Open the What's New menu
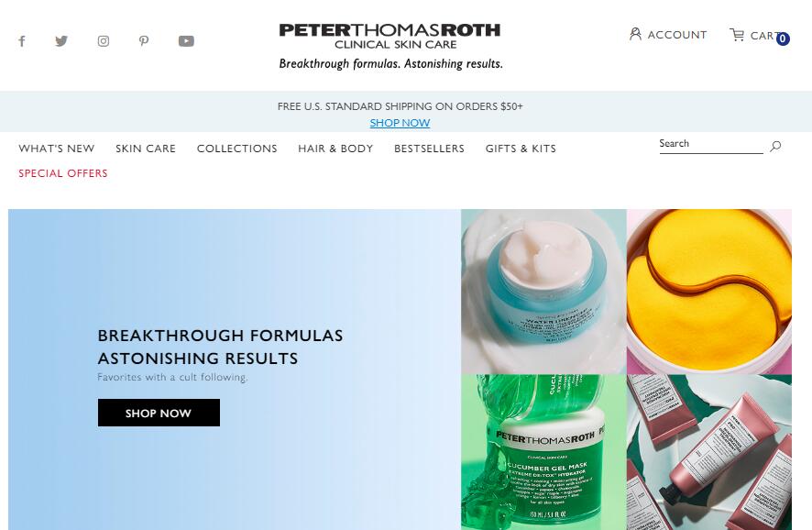The width and height of the screenshot is (812, 530). point(57,149)
